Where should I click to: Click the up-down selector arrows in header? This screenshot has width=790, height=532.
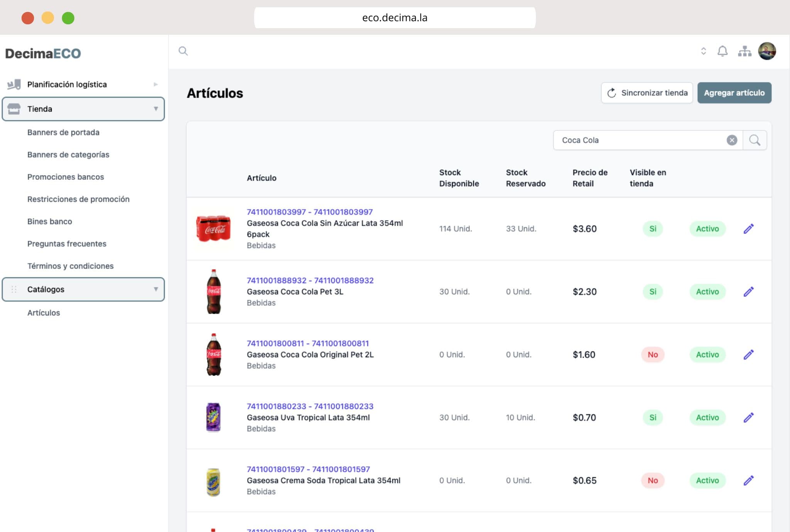[x=703, y=51]
